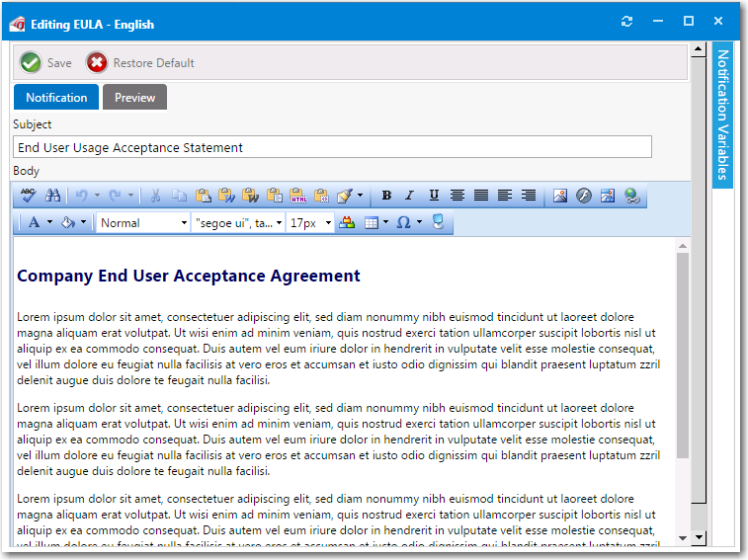The height and width of the screenshot is (560, 748).
Task: Click the spell check icon
Action: tap(29, 196)
